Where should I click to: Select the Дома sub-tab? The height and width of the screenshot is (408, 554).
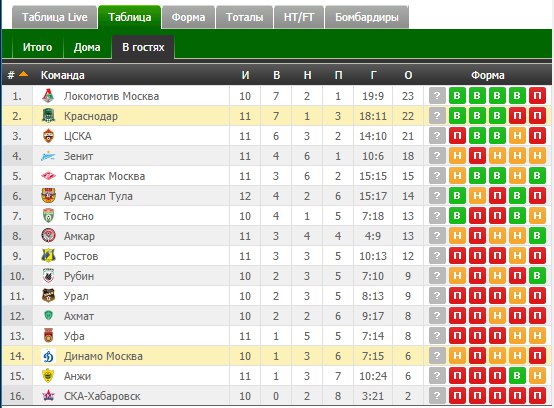click(87, 47)
